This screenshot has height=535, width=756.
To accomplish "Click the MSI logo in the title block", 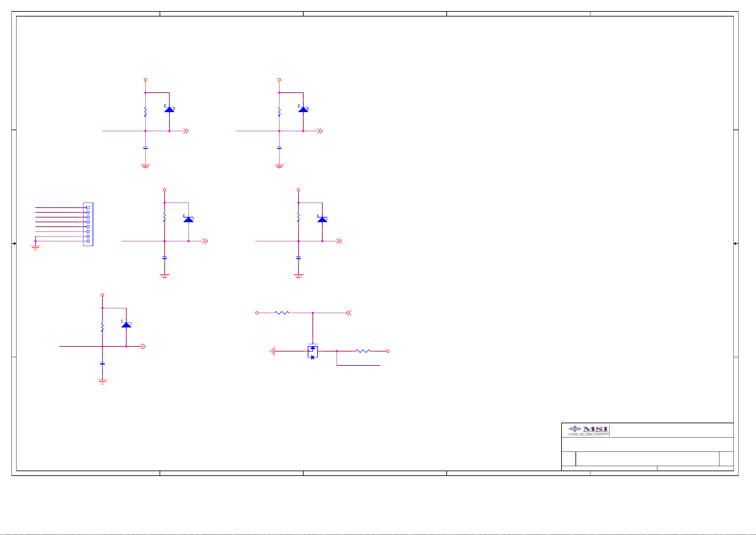I will pos(588,431).
